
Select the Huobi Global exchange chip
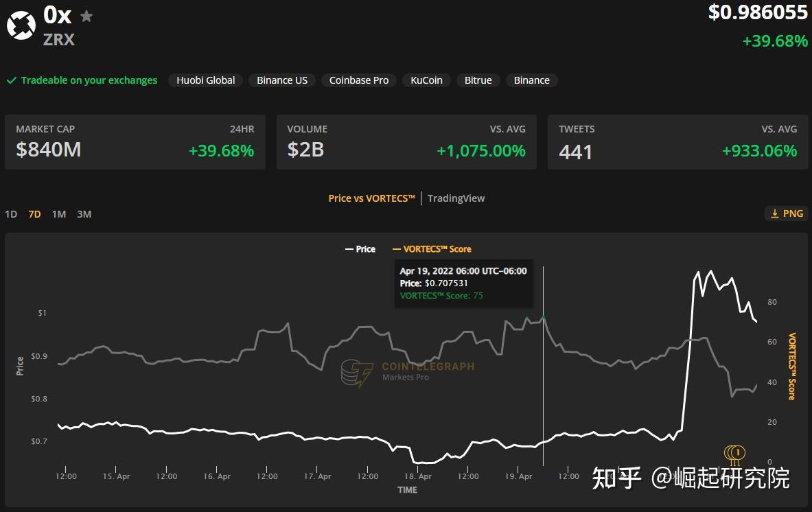pos(206,80)
